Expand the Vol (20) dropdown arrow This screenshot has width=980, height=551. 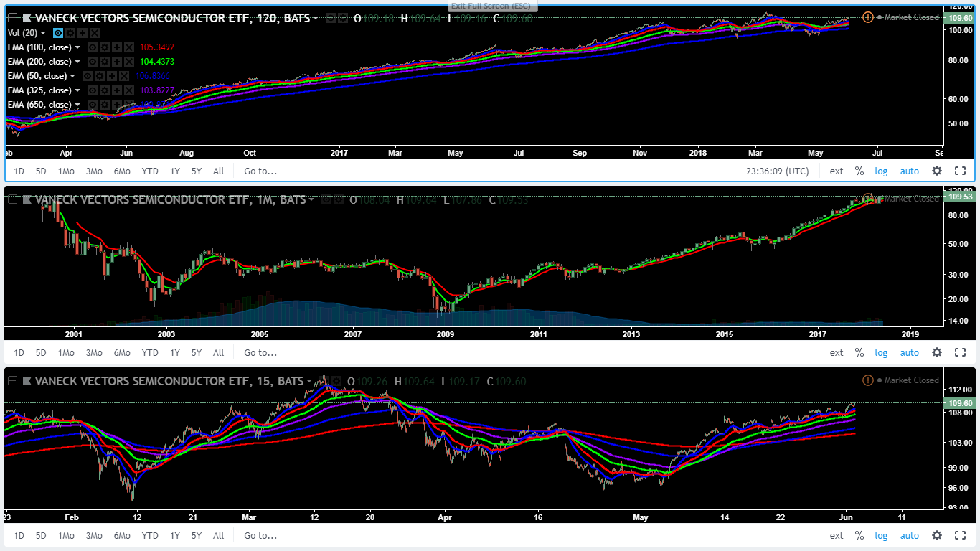coord(43,33)
